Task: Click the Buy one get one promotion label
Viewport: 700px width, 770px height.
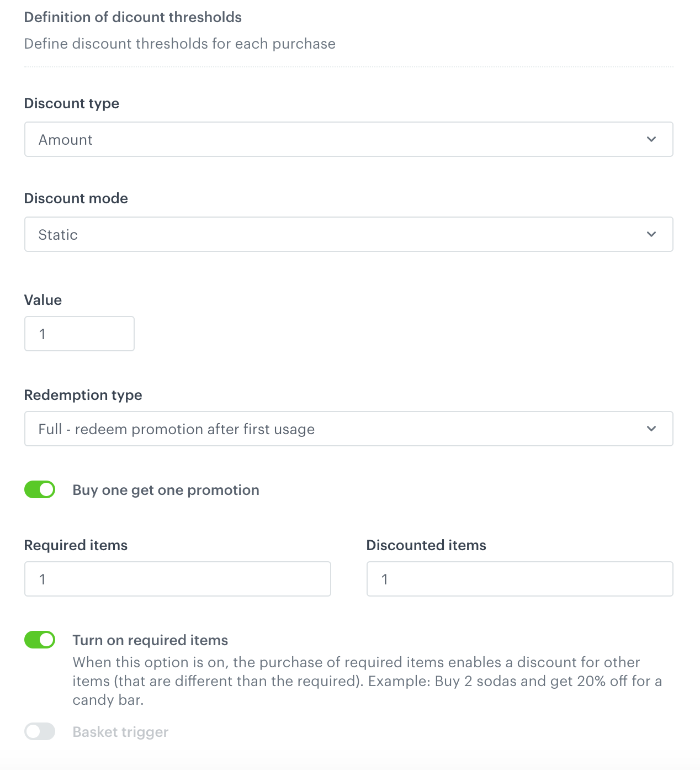Action: click(x=166, y=489)
